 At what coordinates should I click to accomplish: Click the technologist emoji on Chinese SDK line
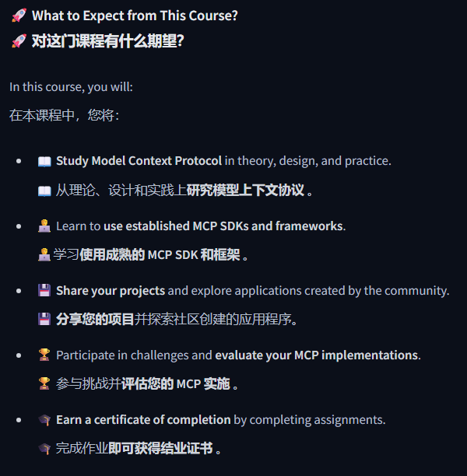click(44, 254)
